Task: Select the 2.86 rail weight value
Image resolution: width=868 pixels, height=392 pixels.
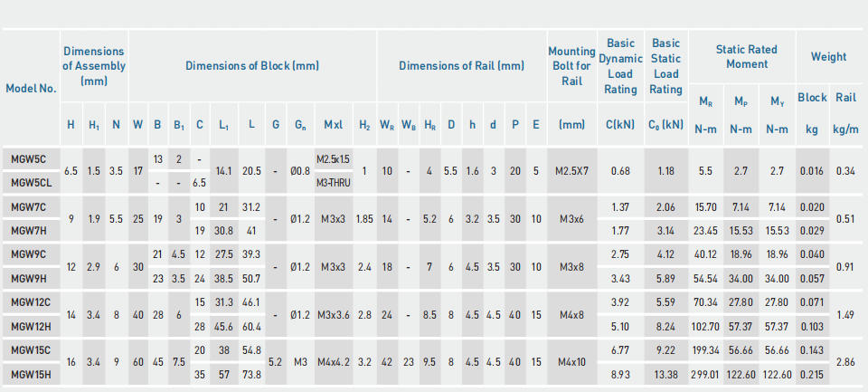Action: (x=846, y=362)
